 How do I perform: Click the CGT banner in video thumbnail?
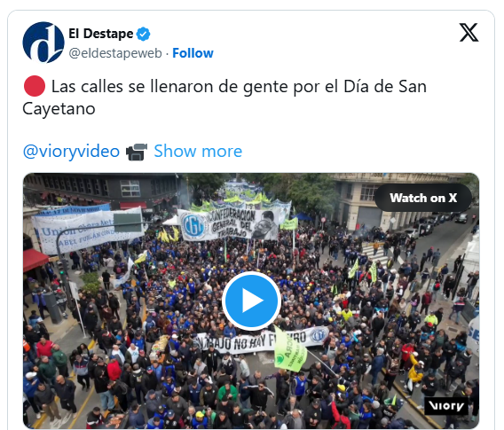(x=228, y=225)
